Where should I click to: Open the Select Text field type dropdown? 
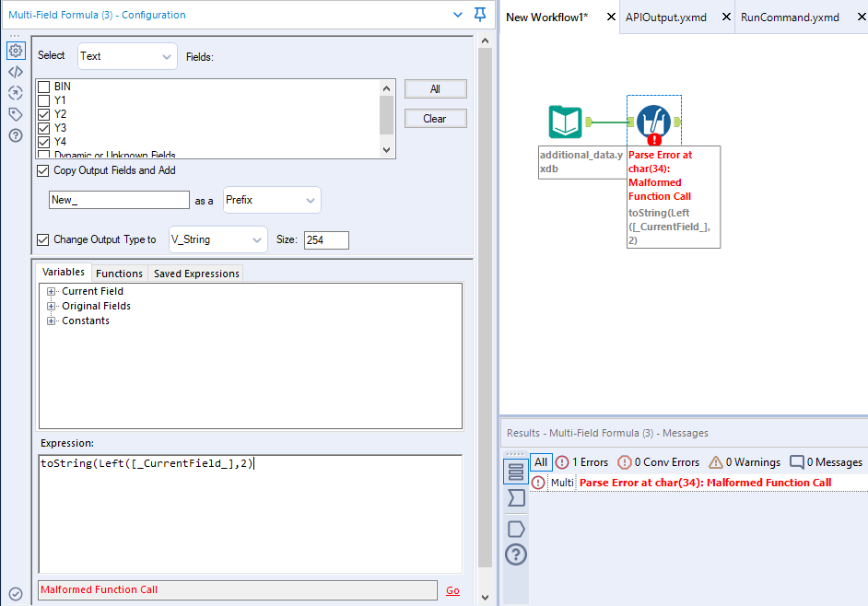[x=126, y=55]
